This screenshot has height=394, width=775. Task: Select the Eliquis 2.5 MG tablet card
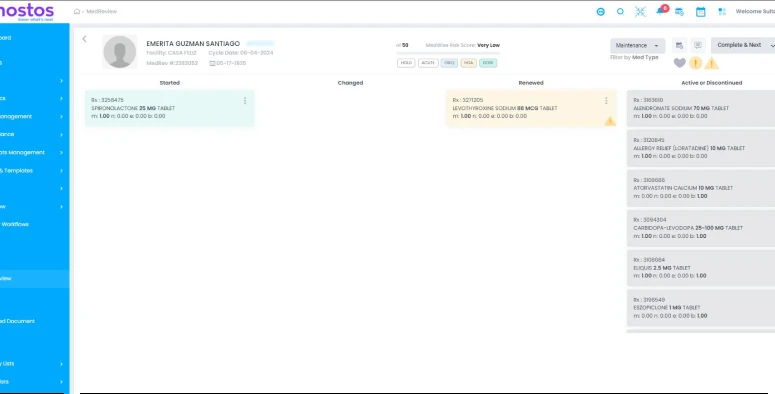click(x=701, y=268)
